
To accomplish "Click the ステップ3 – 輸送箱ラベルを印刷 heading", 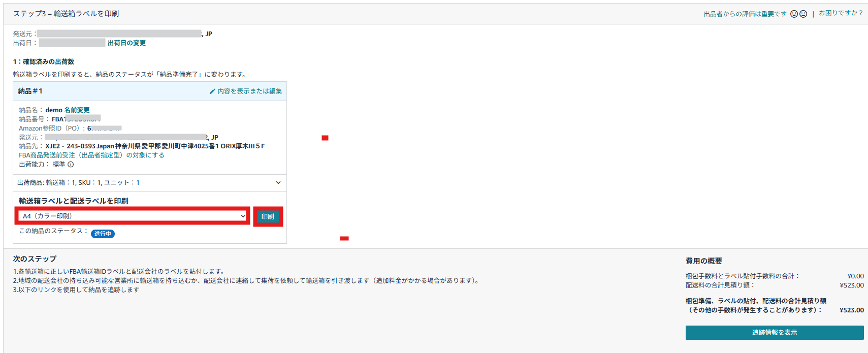I will pos(66,14).
